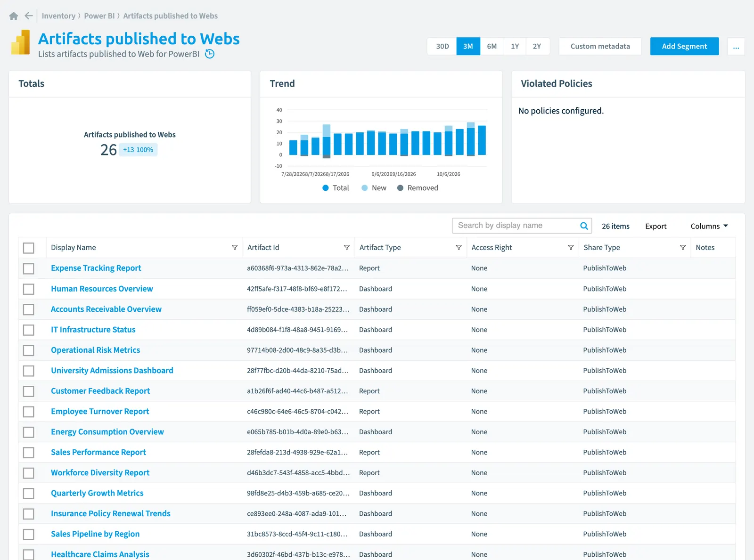Check the Workforce Diversity Report row
The height and width of the screenshot is (560, 754).
click(x=29, y=473)
